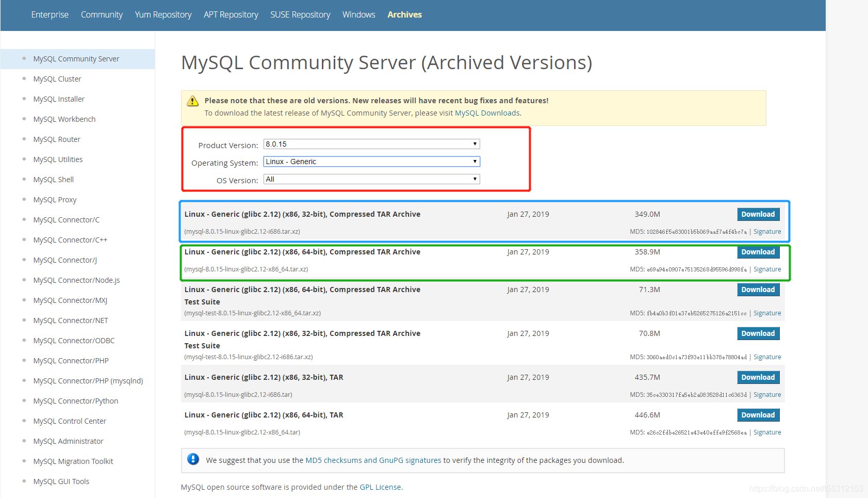Download the 64-bit Test Suite archive (71.3M)
This screenshot has width=868, height=498.
point(758,290)
